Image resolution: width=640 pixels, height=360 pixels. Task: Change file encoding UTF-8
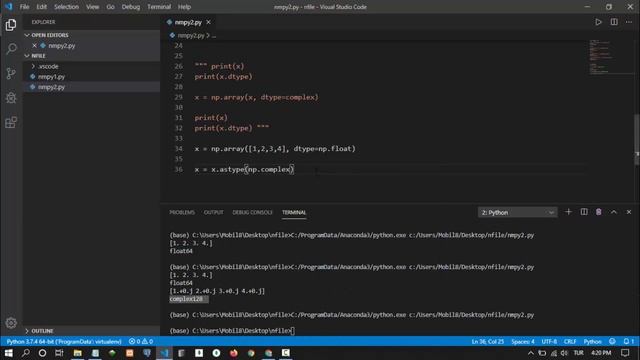click(x=549, y=341)
